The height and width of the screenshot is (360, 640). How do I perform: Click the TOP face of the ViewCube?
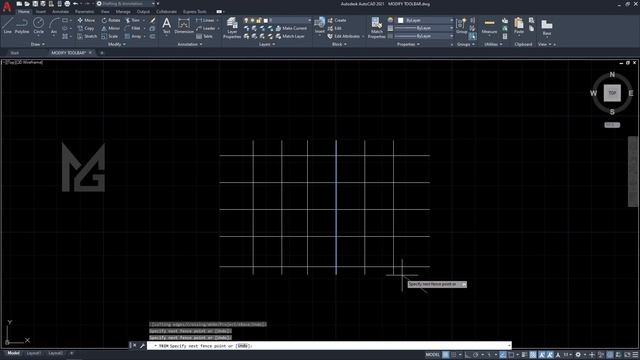[x=612, y=93]
